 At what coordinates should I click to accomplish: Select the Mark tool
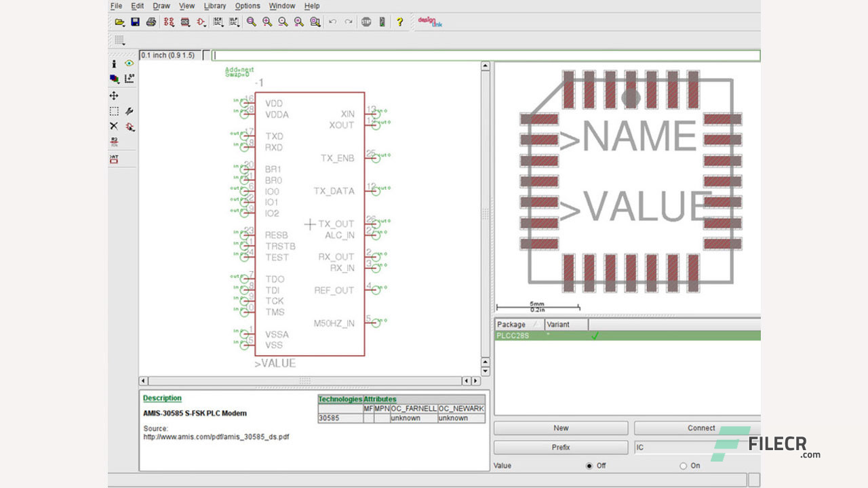(129, 79)
